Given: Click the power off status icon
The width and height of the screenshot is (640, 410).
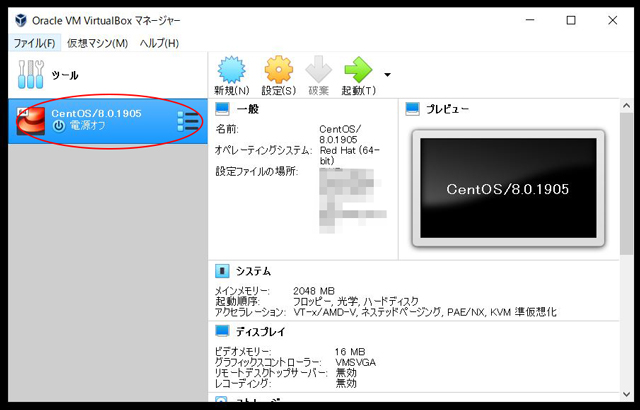Looking at the screenshot, I should tap(59, 126).
